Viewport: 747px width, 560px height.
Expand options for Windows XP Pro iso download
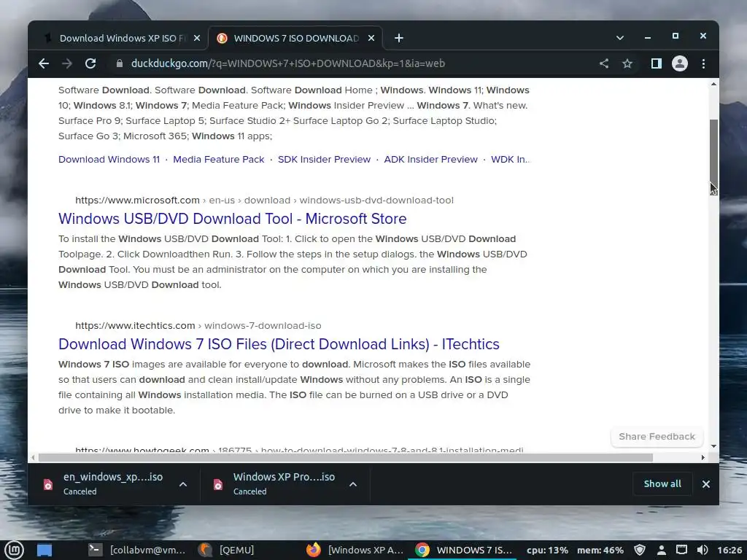353,484
